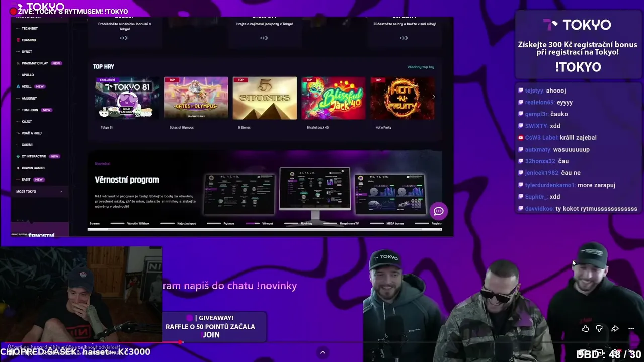Image resolution: width=644 pixels, height=362 pixels.
Task: Click the Top hry section heading
Action: coord(103,66)
